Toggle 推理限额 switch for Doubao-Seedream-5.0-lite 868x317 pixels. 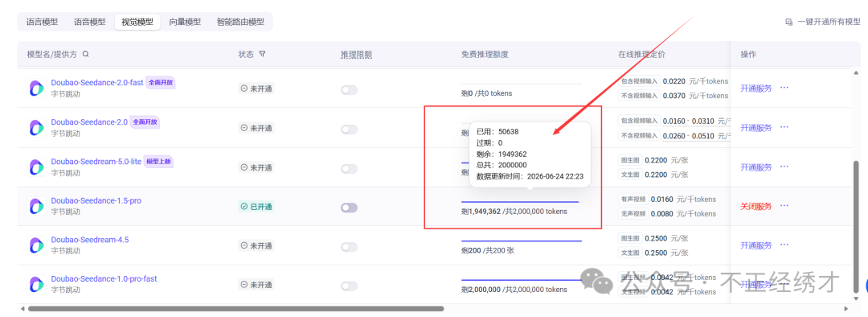[349, 168]
